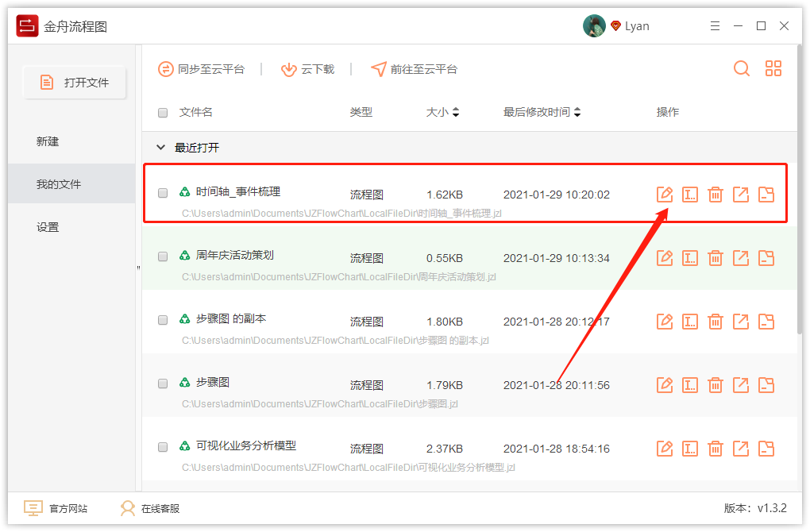Screen dimensions: 810x532
Task: Delete the 时间轴_事件梳理 file with trash icon
Action: (715, 195)
